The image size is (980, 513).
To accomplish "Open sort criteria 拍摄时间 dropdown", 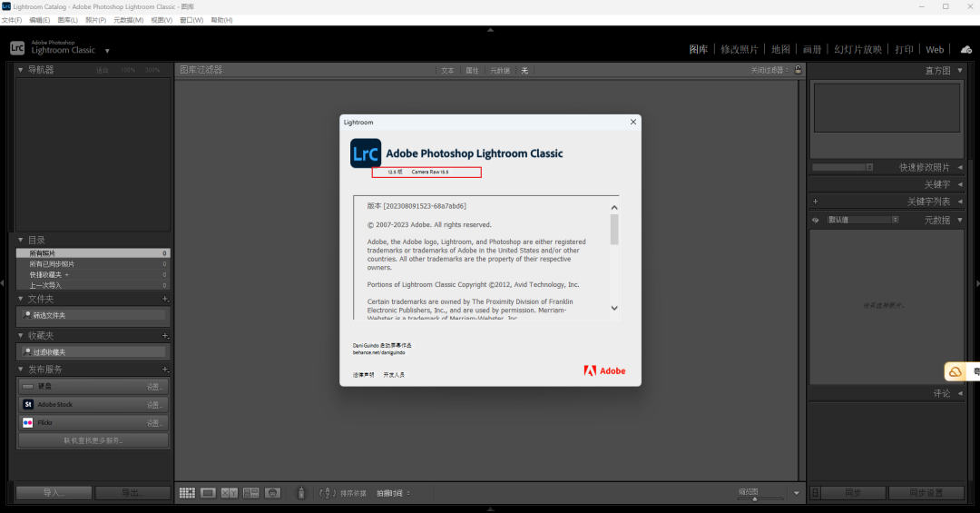I will [x=393, y=494].
